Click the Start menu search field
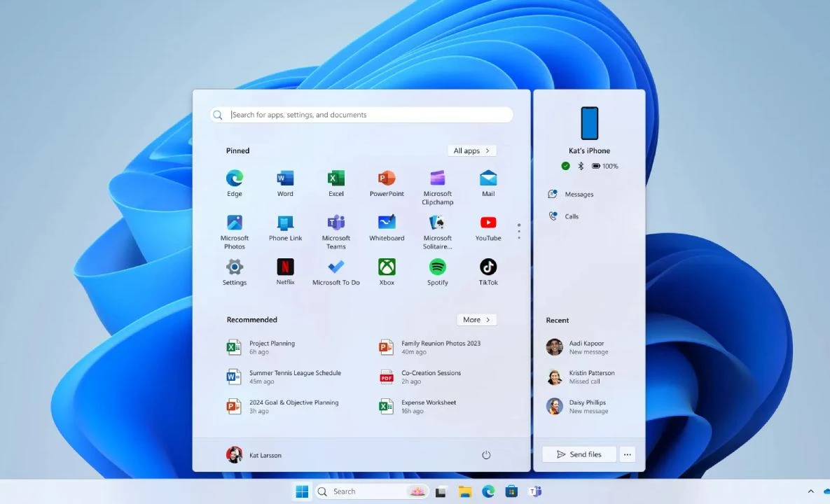 (361, 115)
